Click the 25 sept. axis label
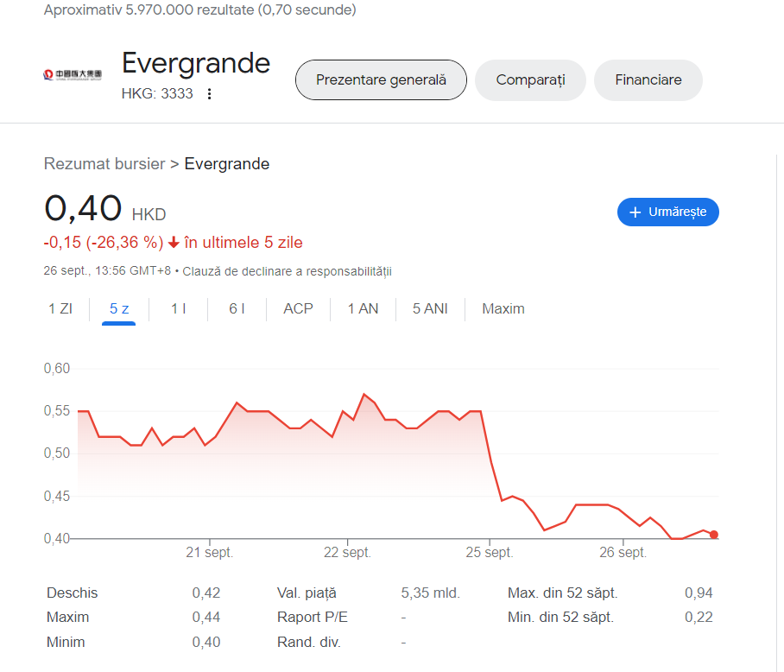The width and height of the screenshot is (784, 672). click(490, 553)
